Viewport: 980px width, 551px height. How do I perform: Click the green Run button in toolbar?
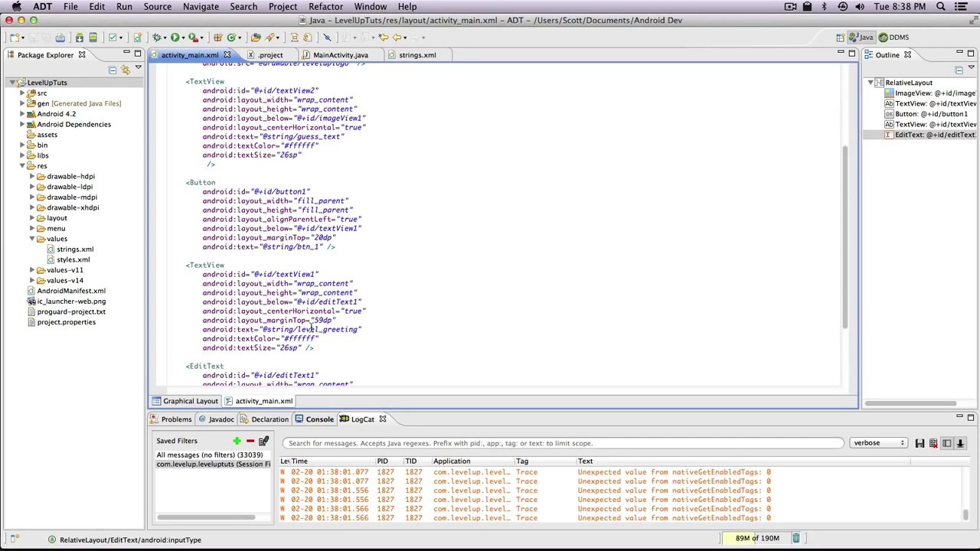[x=175, y=37]
